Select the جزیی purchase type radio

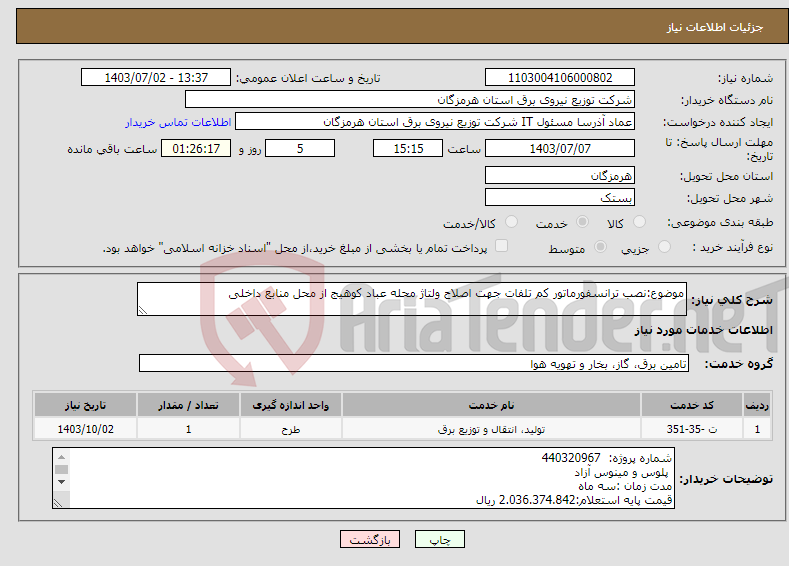[x=664, y=247]
